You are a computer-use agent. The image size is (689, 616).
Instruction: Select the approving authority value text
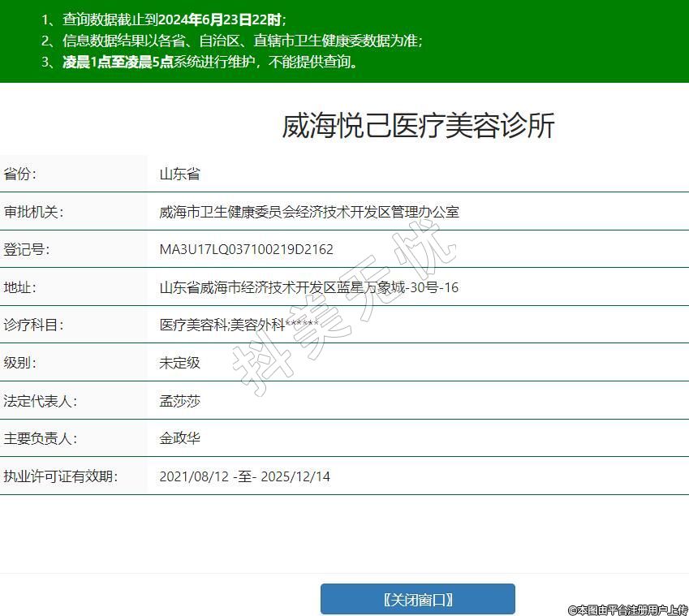(x=309, y=212)
